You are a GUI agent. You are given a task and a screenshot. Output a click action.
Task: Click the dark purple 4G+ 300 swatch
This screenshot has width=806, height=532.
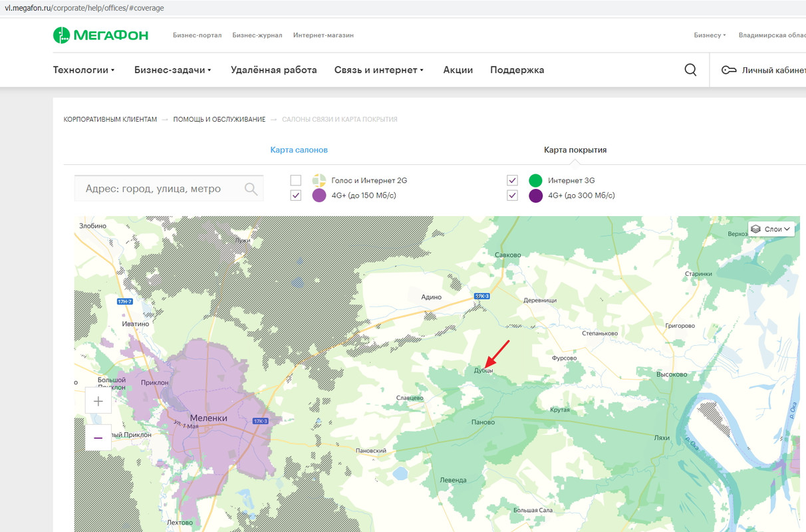(x=535, y=196)
